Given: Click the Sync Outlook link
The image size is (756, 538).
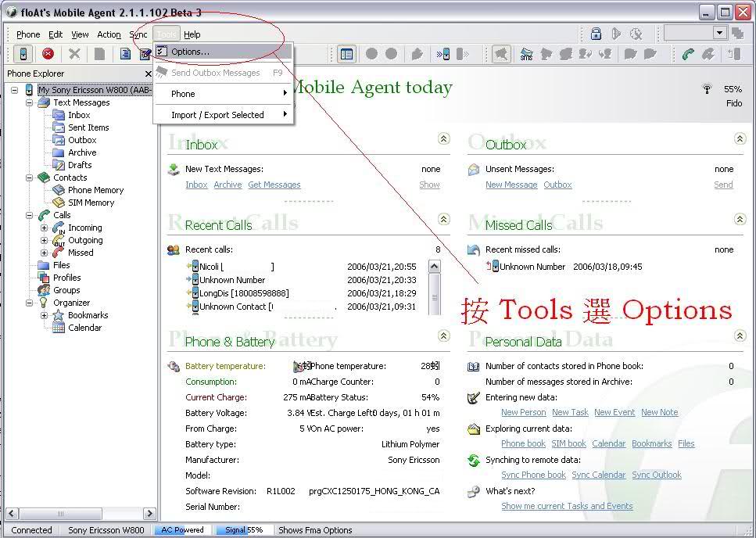Looking at the screenshot, I should tap(656, 475).
